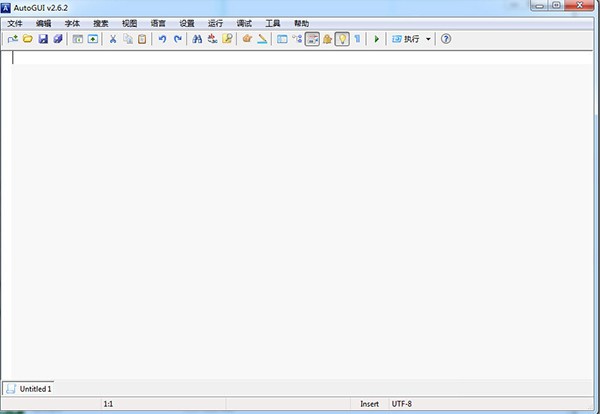The width and height of the screenshot is (600, 414).
Task: Click the Redo arrow icon
Action: click(178, 39)
